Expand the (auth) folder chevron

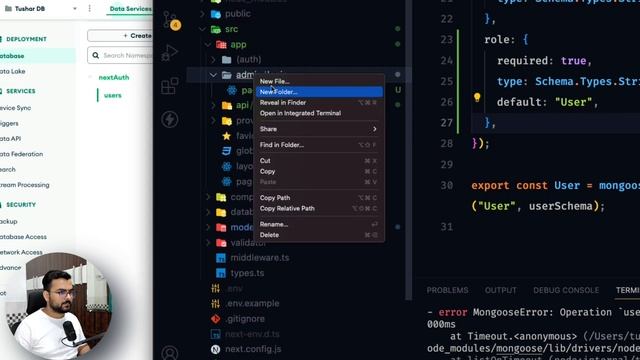[213, 60]
